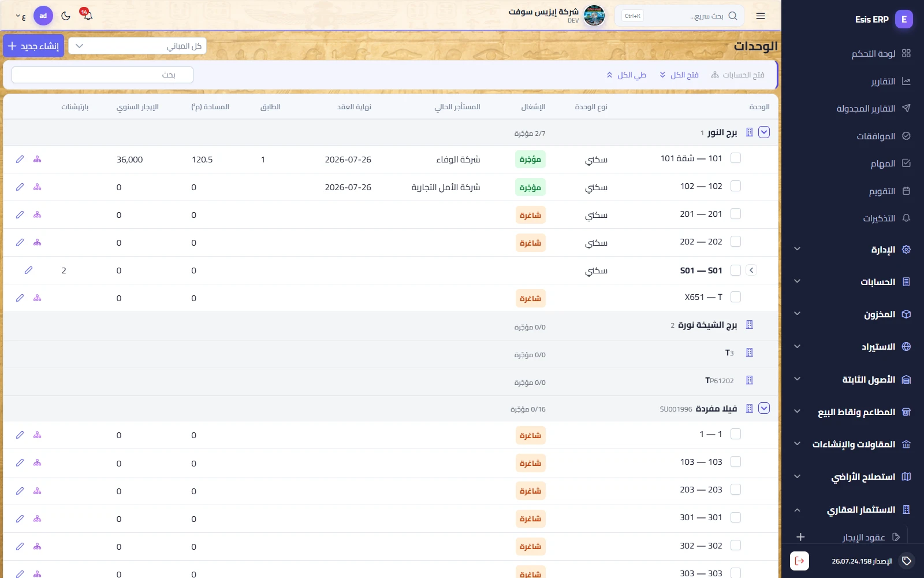Open language selector ع dropdown

tap(21, 16)
